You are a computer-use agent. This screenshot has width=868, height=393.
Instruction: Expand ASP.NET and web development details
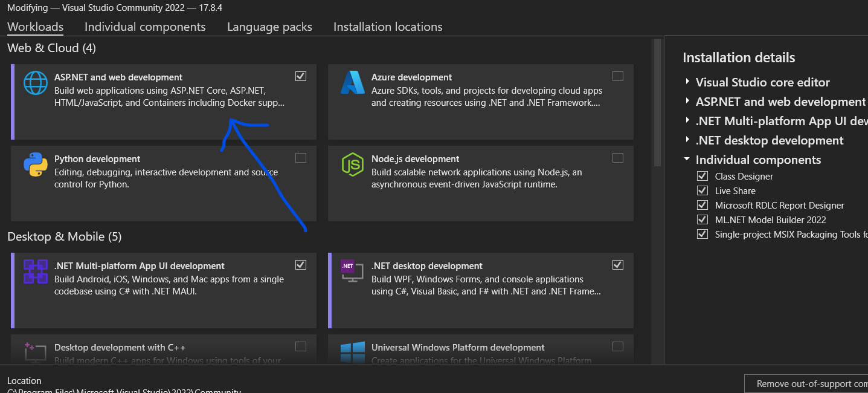coord(687,102)
